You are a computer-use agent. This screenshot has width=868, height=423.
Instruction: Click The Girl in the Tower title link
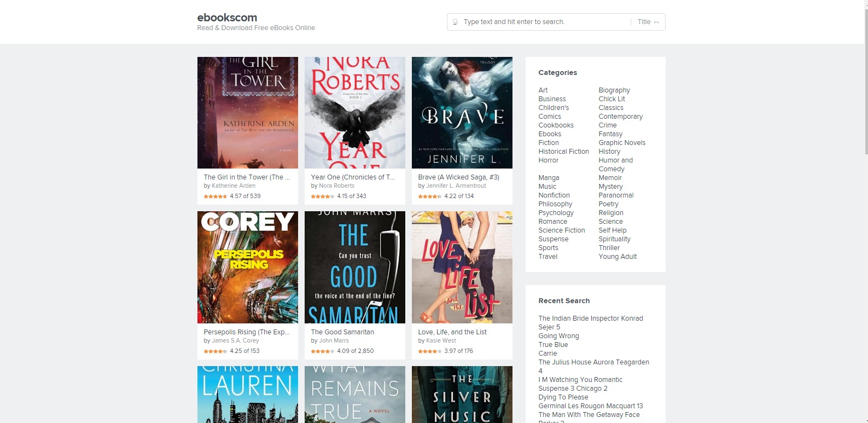[x=247, y=177]
